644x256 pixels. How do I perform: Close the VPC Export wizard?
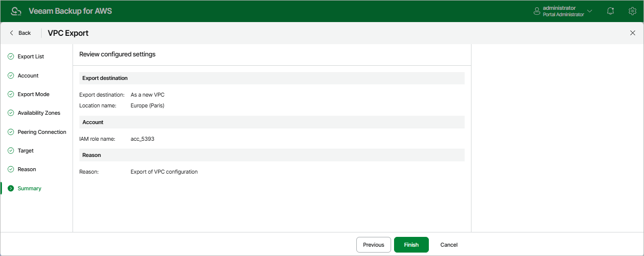(632, 33)
